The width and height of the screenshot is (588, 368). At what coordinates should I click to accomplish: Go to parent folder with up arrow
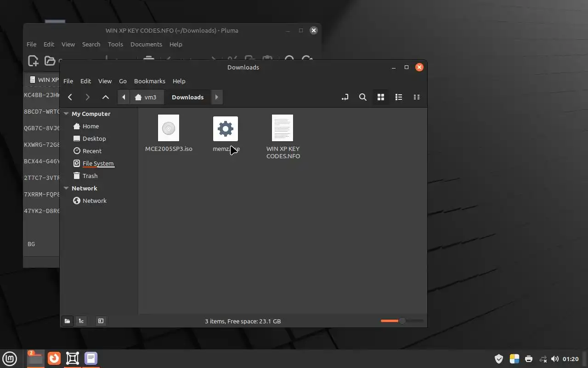pos(106,97)
